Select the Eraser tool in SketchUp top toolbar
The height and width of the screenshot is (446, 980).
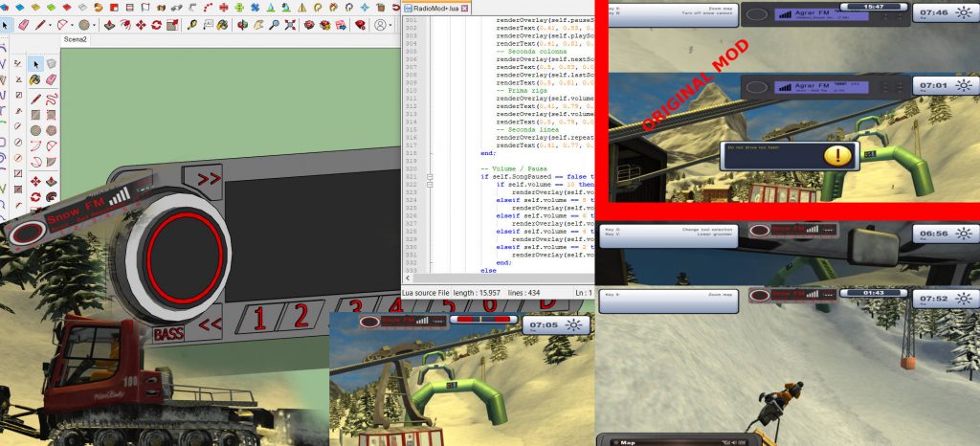click(24, 25)
